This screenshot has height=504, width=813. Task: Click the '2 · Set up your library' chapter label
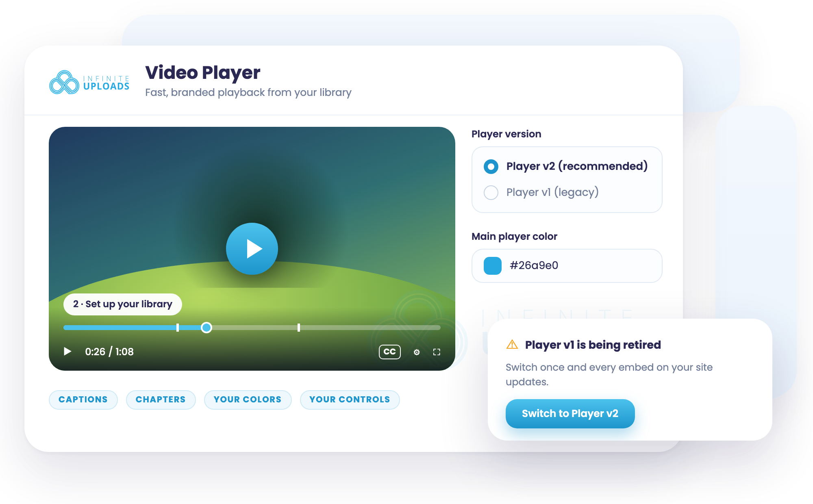point(123,304)
